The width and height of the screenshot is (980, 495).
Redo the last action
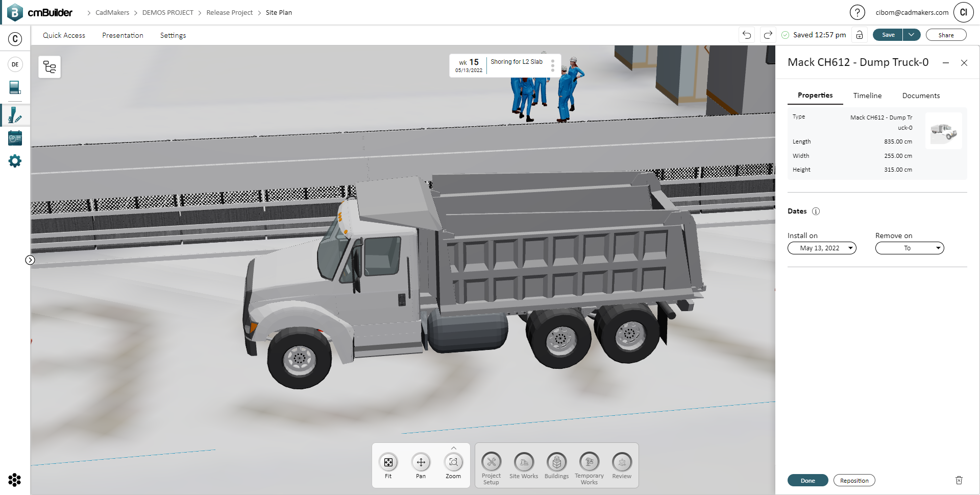click(x=768, y=35)
